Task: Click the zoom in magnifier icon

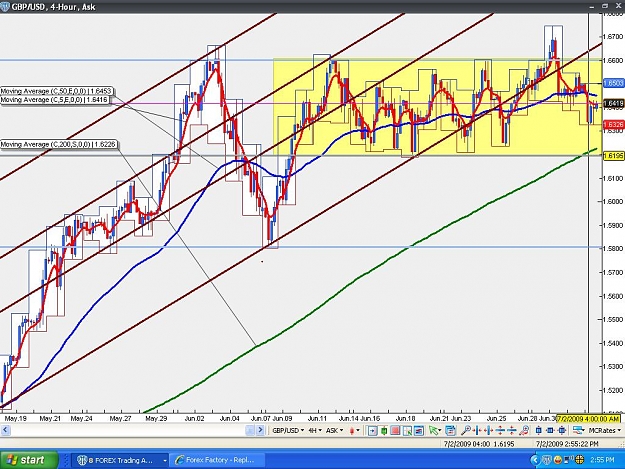Action: coord(466,430)
